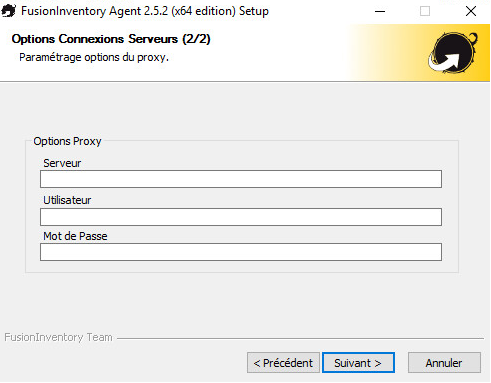Continue with the Suivant button
The width and height of the screenshot is (491, 383).
358,363
